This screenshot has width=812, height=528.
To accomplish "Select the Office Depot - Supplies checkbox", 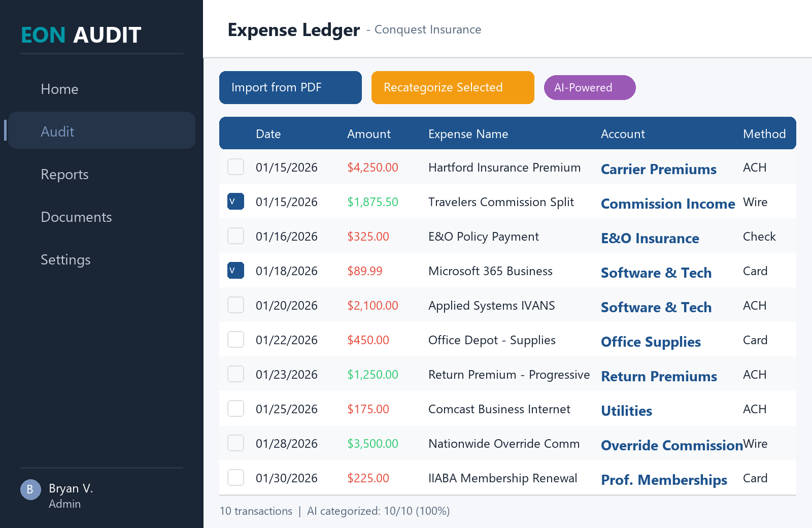I will pos(235,339).
